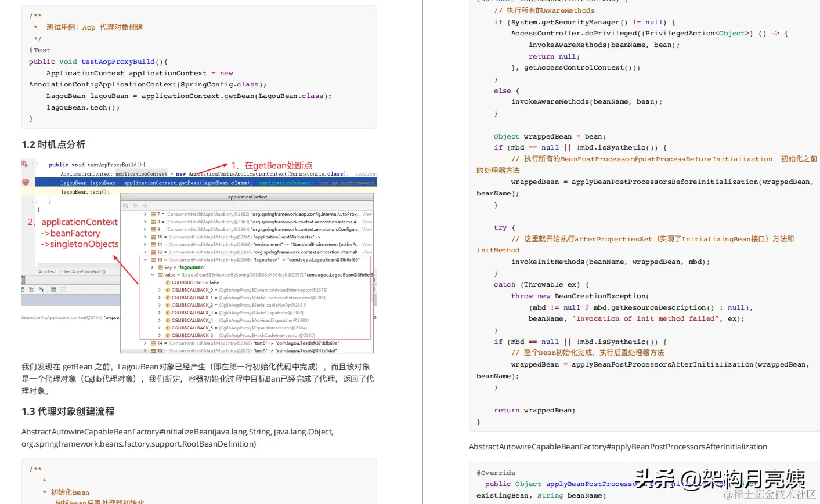
Task: Click the View link on entry 12 row
Action: click(367, 252)
